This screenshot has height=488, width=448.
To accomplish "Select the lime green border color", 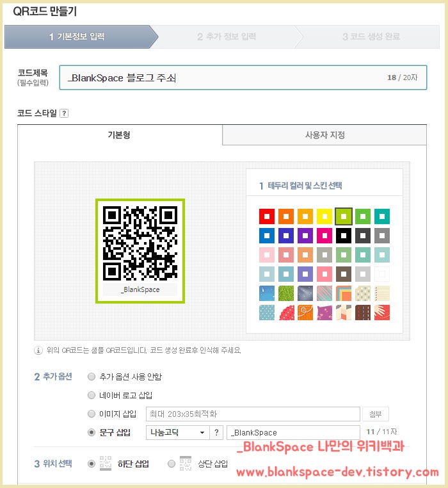I will pos(344,216).
